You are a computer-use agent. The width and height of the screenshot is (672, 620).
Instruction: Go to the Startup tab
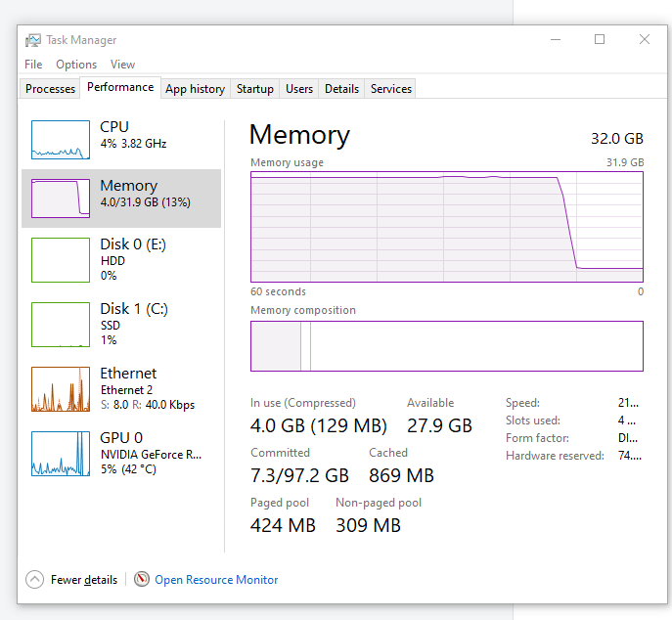(254, 89)
